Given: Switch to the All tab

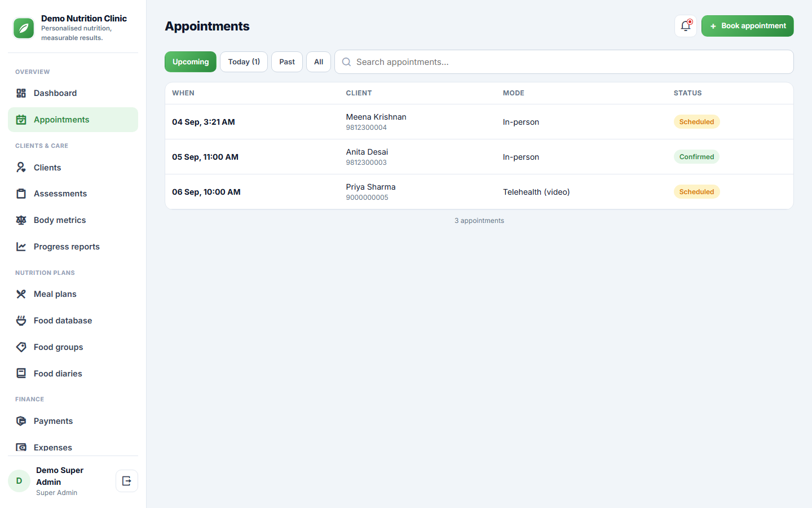Looking at the screenshot, I should tap(319, 62).
